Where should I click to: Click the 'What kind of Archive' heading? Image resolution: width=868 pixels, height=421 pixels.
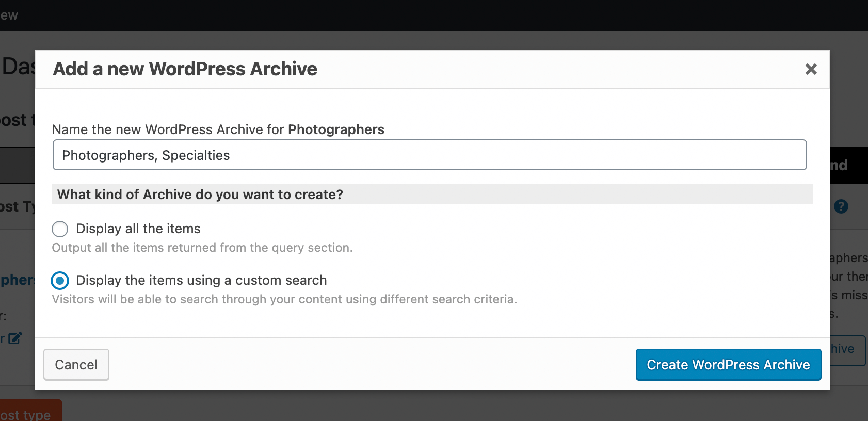click(200, 195)
